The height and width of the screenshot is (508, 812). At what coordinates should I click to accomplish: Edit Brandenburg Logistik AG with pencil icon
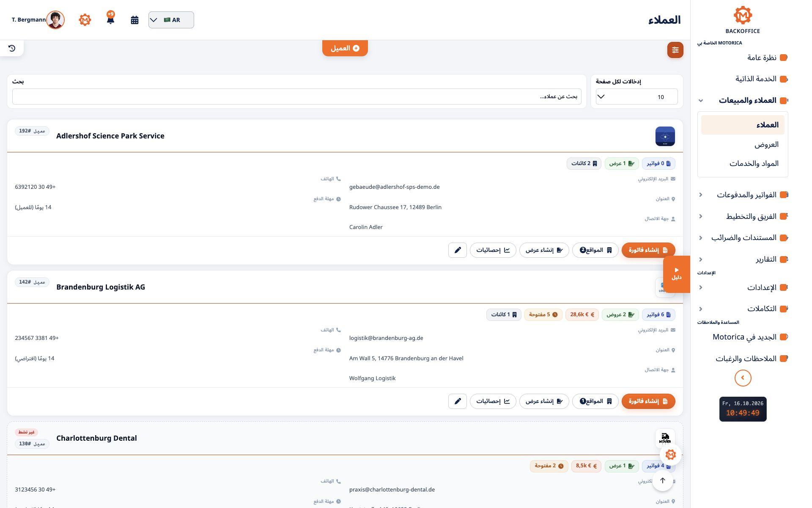(x=457, y=401)
